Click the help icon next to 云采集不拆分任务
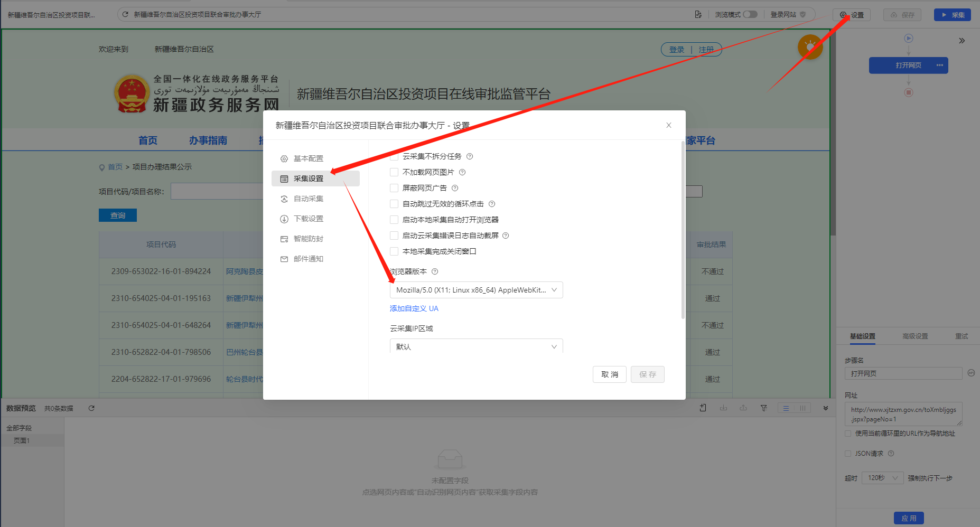Image resolution: width=980 pixels, height=527 pixels. pos(470,156)
